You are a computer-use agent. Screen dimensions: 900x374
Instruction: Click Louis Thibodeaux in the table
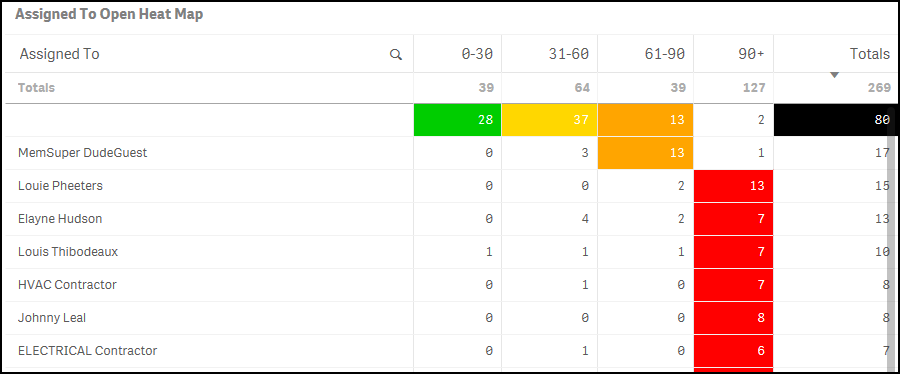tap(68, 252)
